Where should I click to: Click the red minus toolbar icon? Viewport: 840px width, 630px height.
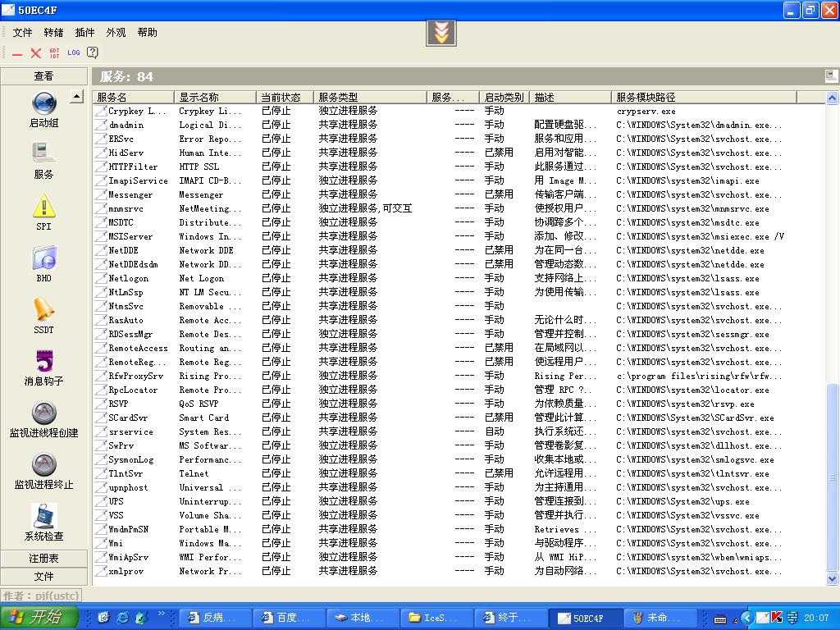point(17,53)
